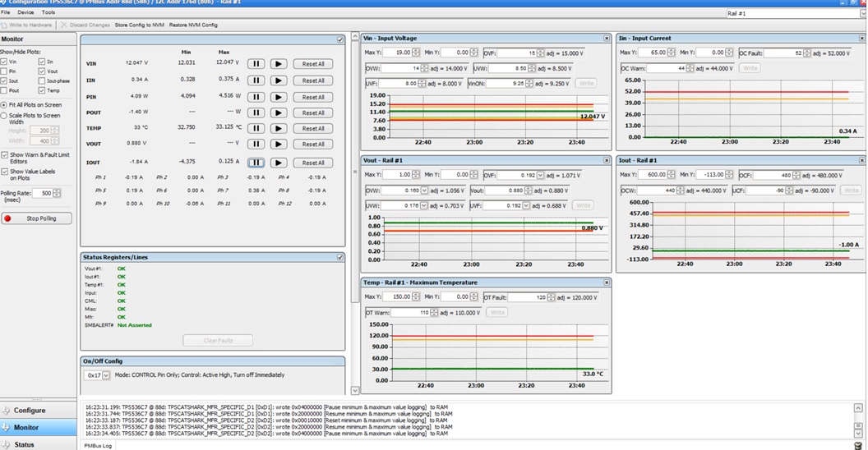
Task: Expand the Vout OVF value dropdown
Action: pos(539,175)
